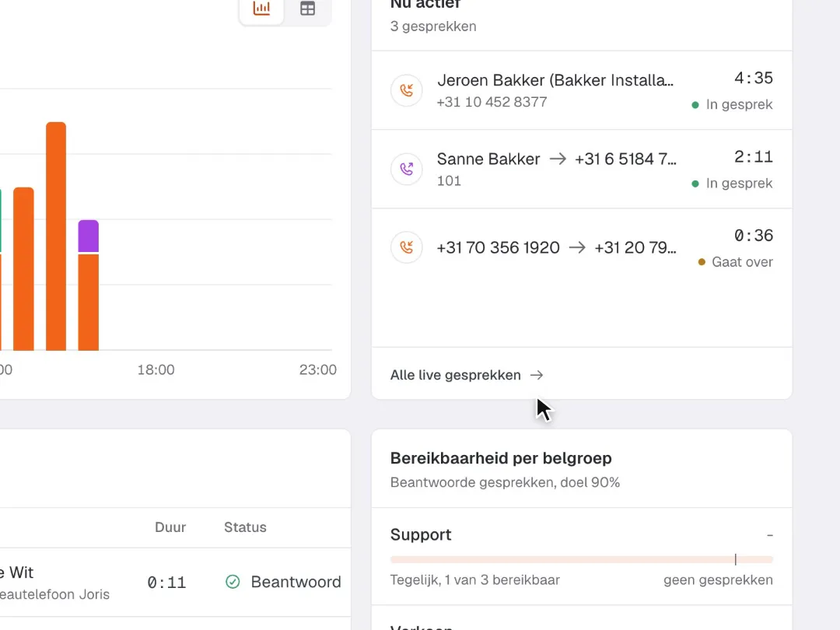Select the Support call group row
This screenshot has width=840, height=630.
click(582, 557)
